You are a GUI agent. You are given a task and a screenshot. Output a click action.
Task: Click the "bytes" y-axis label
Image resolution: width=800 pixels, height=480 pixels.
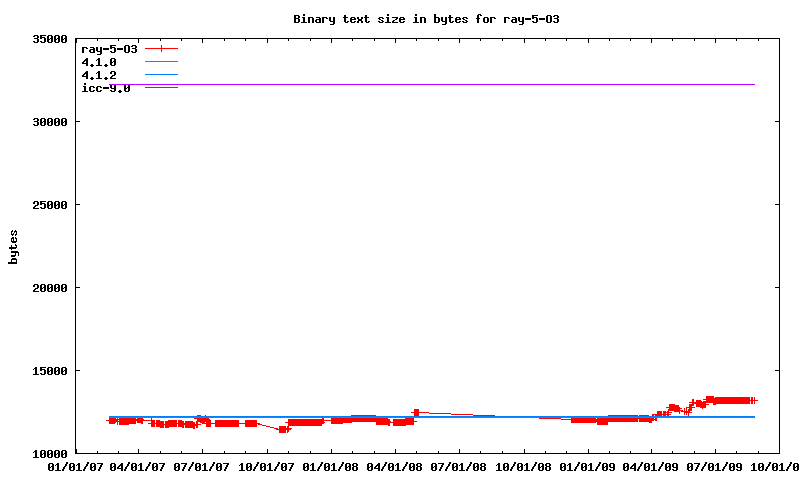[13, 246]
